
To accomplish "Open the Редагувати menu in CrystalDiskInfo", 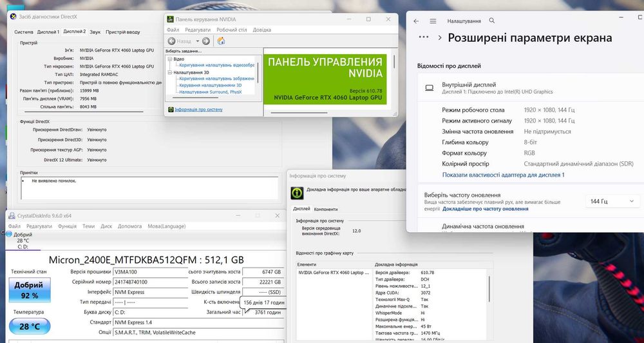I will pos(39,226).
